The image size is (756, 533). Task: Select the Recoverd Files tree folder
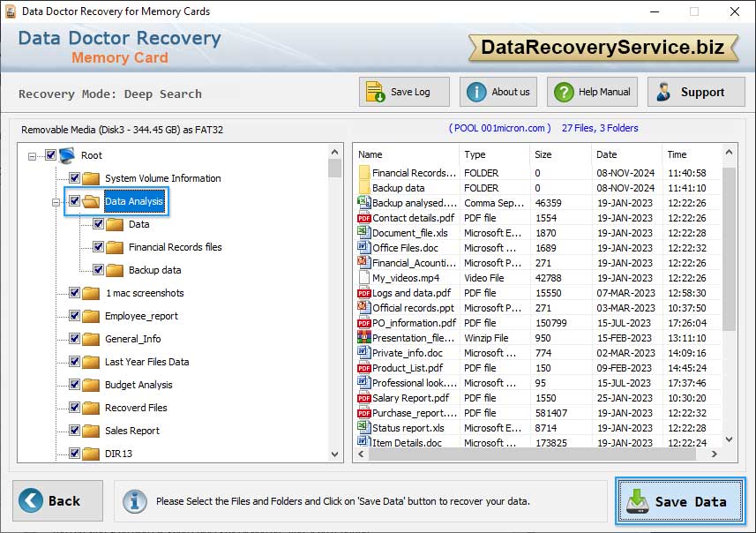point(136,408)
